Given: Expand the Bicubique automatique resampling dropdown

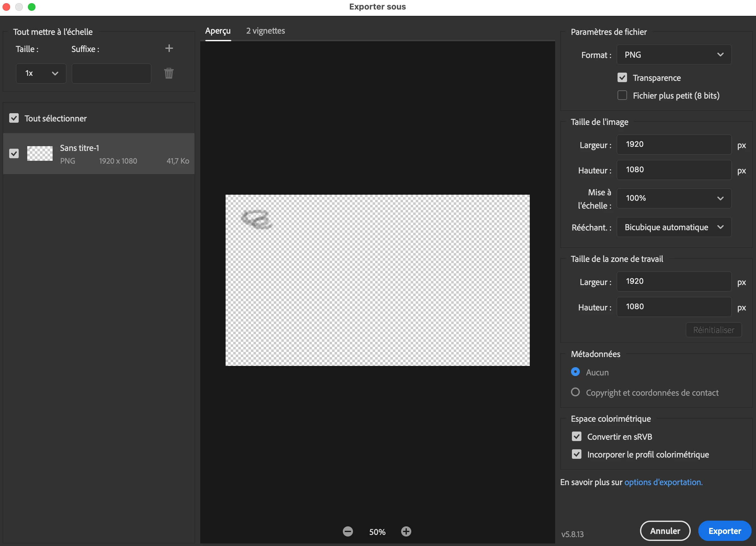Looking at the screenshot, I should [x=674, y=227].
